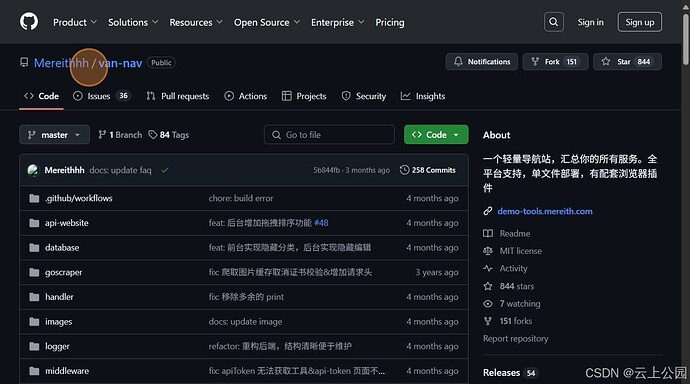This screenshot has height=384, width=690.
Task: Open the search magnifier button
Action: (x=554, y=22)
